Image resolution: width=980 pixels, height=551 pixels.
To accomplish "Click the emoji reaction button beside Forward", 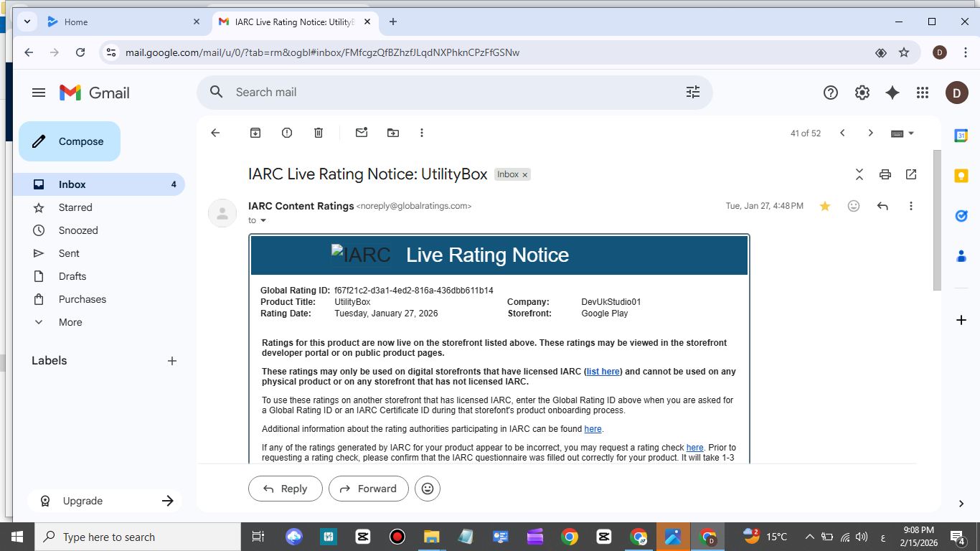I will tap(428, 489).
